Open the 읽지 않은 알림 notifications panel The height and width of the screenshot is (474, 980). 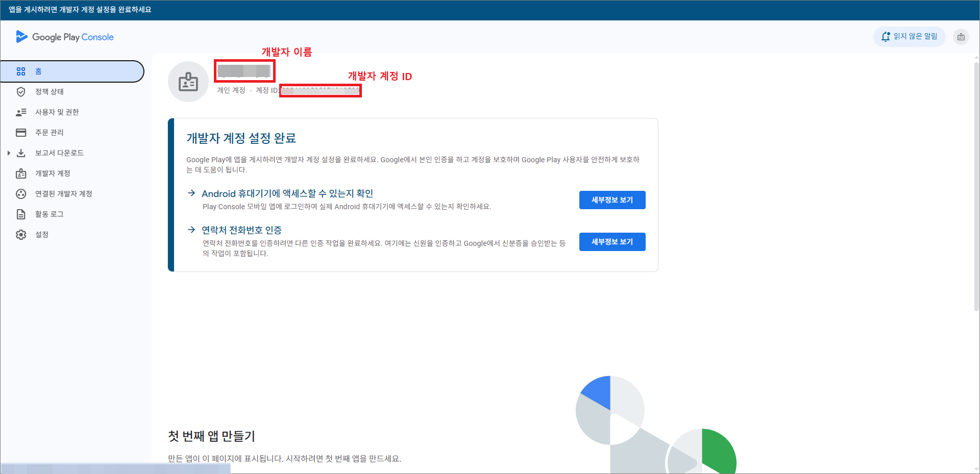point(909,36)
